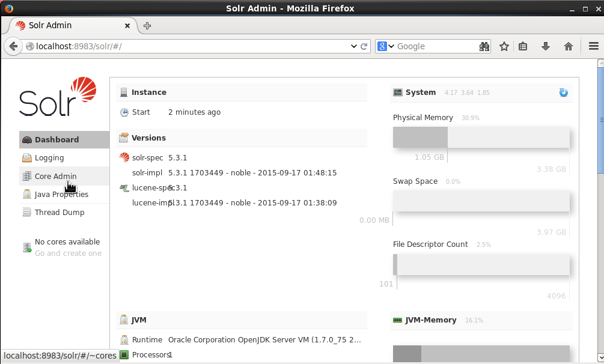604x364 pixels.
Task: Open the Thread Dump menu item
Action: [64, 212]
